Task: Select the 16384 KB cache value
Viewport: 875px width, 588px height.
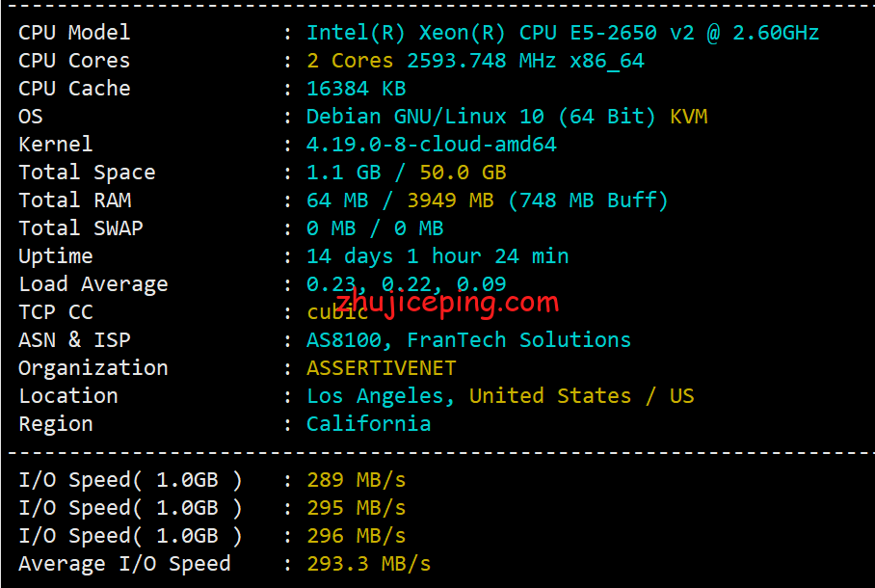Action: click(356, 89)
